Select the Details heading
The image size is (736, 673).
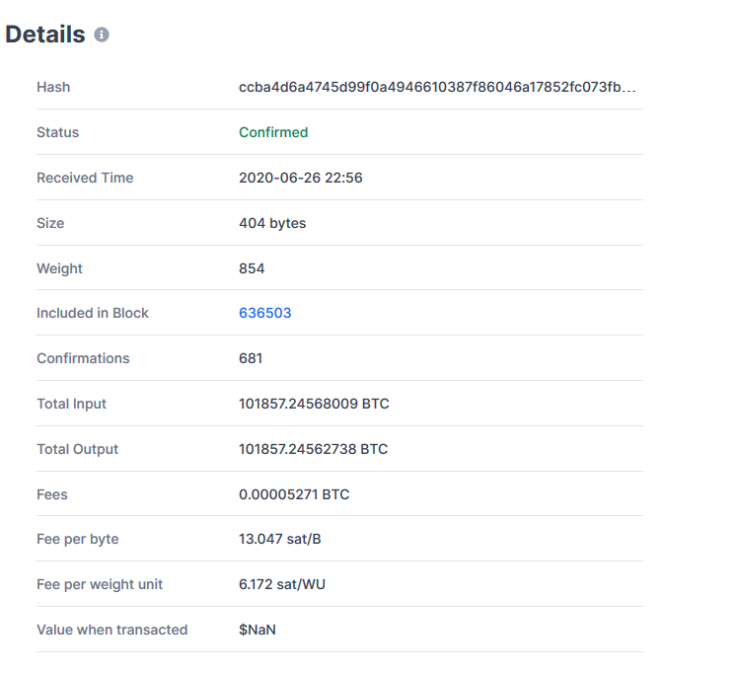pos(45,35)
